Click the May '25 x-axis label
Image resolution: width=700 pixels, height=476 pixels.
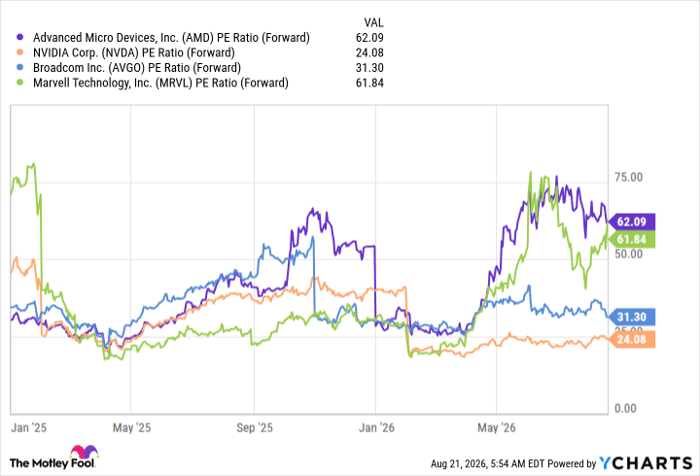pyautogui.click(x=132, y=428)
